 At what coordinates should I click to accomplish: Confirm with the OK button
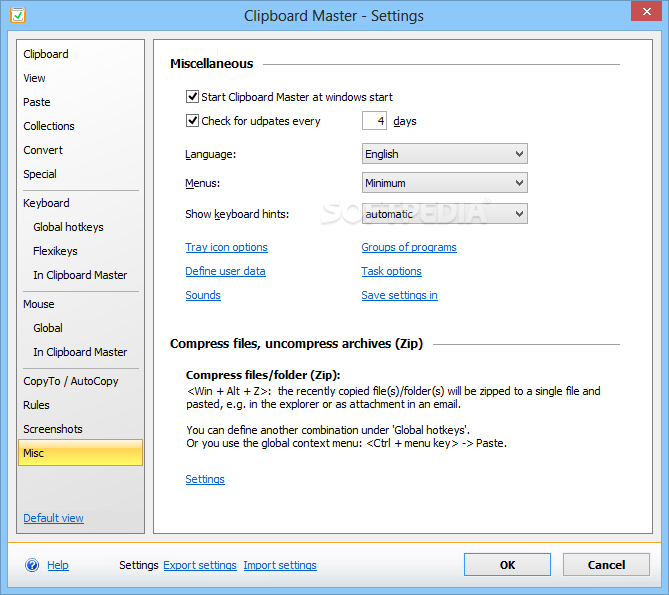point(507,565)
